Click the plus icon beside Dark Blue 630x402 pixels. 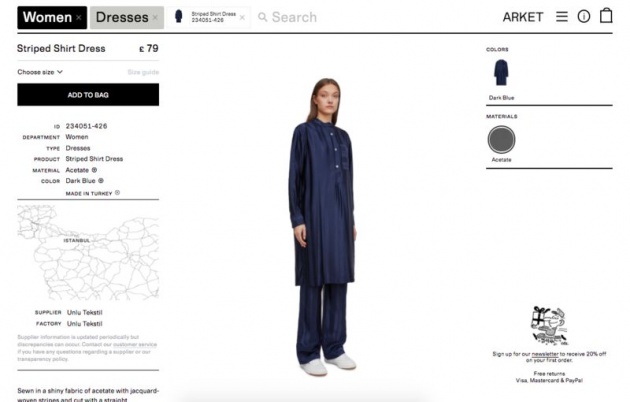click(101, 181)
